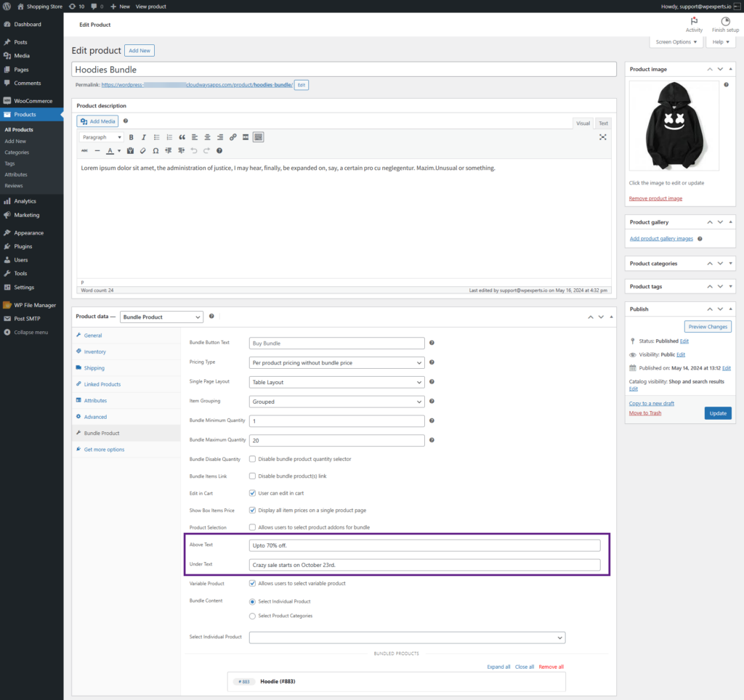744x700 pixels.
Task: Enable product addons selection for bundle
Action: 252,527
